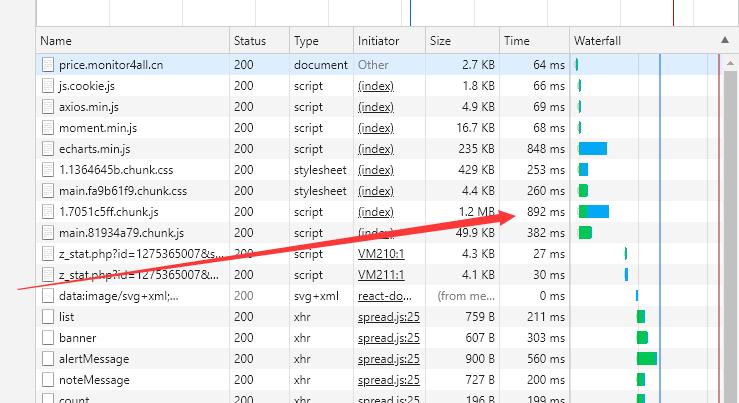
Task: Click icon beside the list request
Action: (x=48, y=317)
